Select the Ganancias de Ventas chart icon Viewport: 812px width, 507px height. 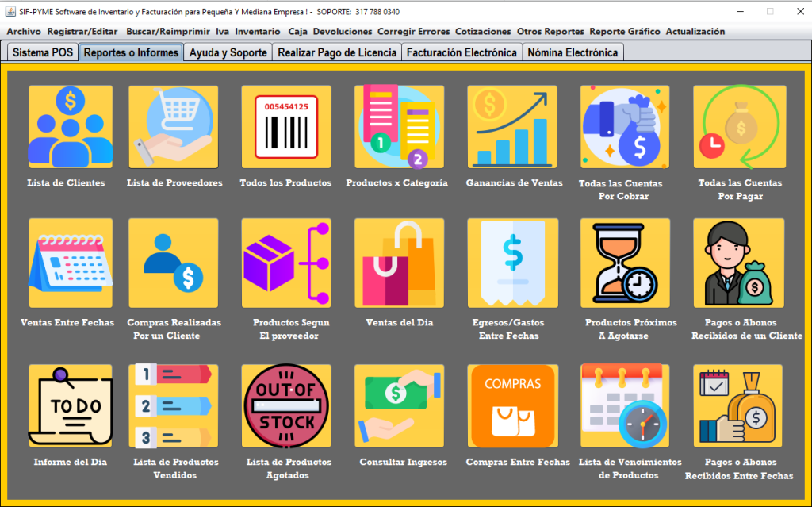513,127
